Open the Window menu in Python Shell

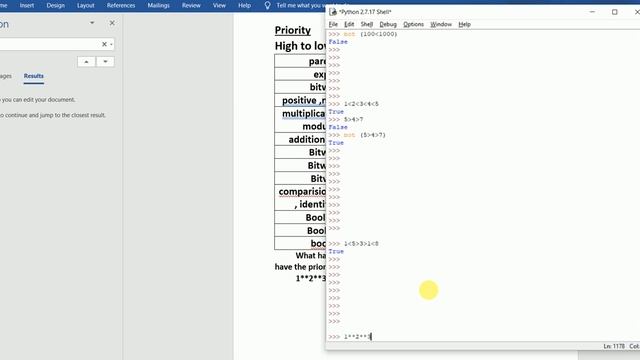pos(441,24)
